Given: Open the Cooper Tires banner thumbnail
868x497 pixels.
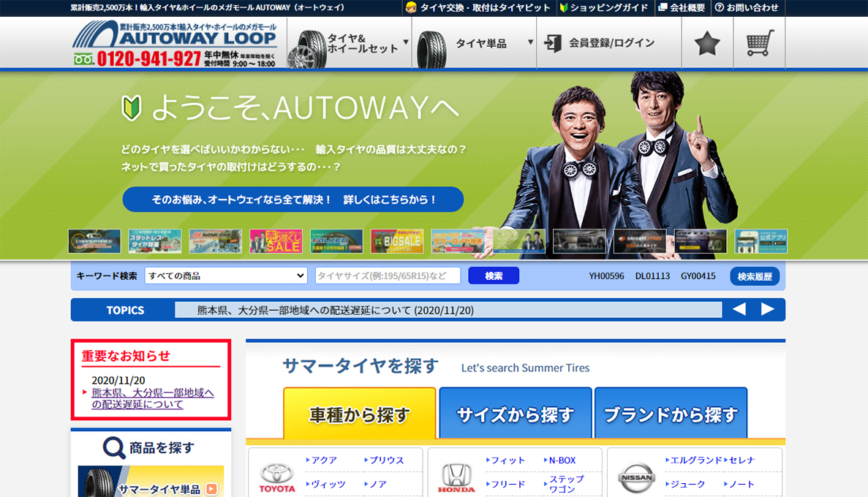Looking at the screenshot, I should click(94, 241).
